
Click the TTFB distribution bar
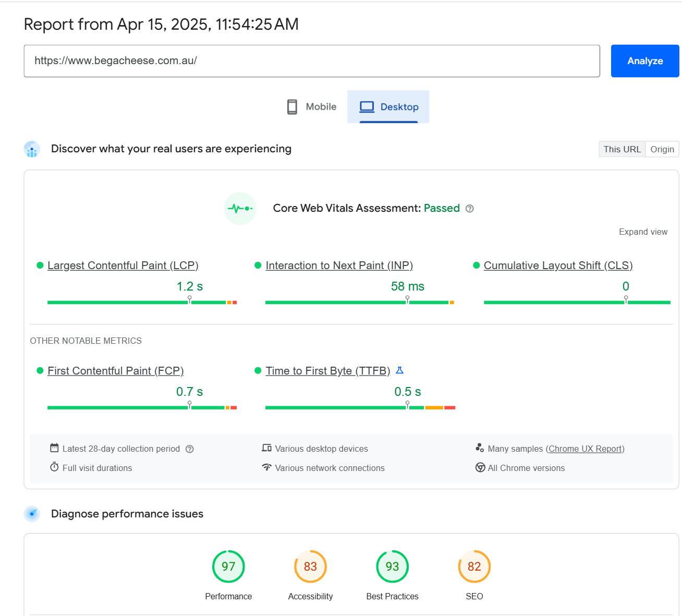360,408
